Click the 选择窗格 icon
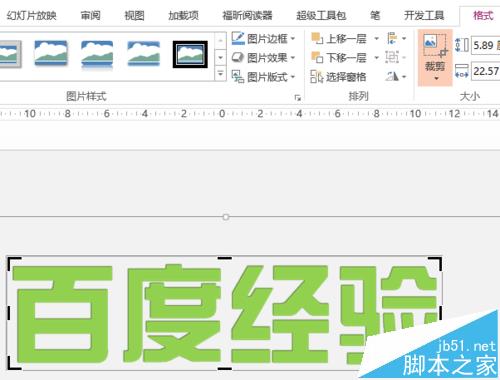Screen dimensions: 500x380 click(x=317, y=77)
